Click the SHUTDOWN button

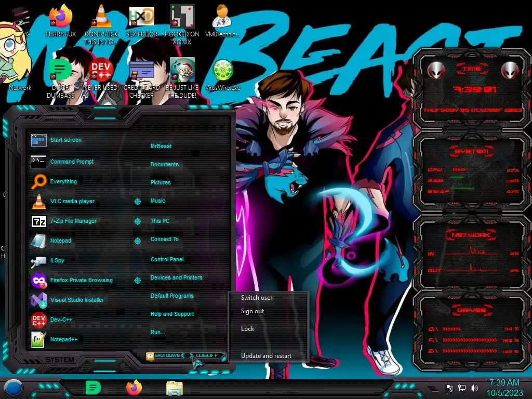coord(165,355)
